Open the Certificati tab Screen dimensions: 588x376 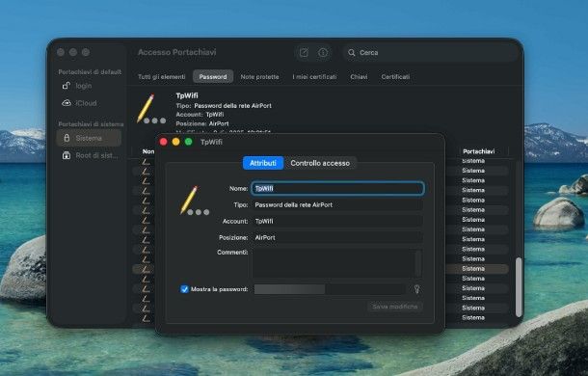(x=395, y=76)
